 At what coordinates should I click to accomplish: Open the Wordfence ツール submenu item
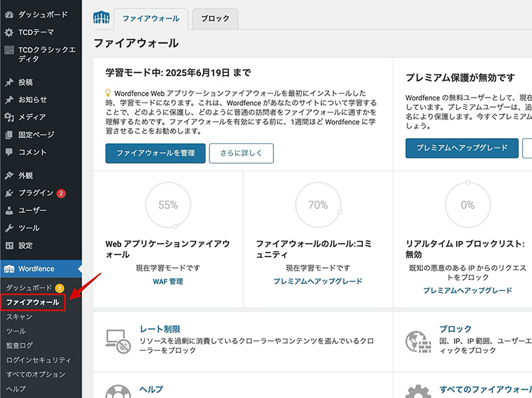pos(16,331)
